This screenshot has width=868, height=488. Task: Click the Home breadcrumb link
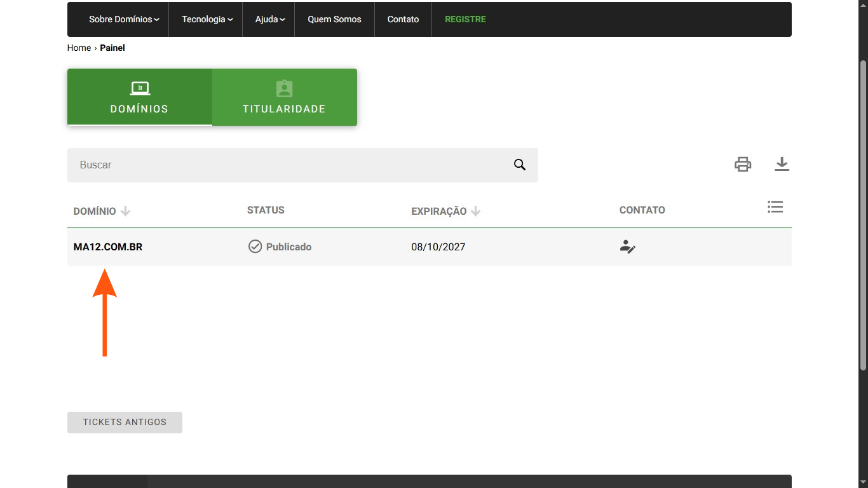coord(79,48)
